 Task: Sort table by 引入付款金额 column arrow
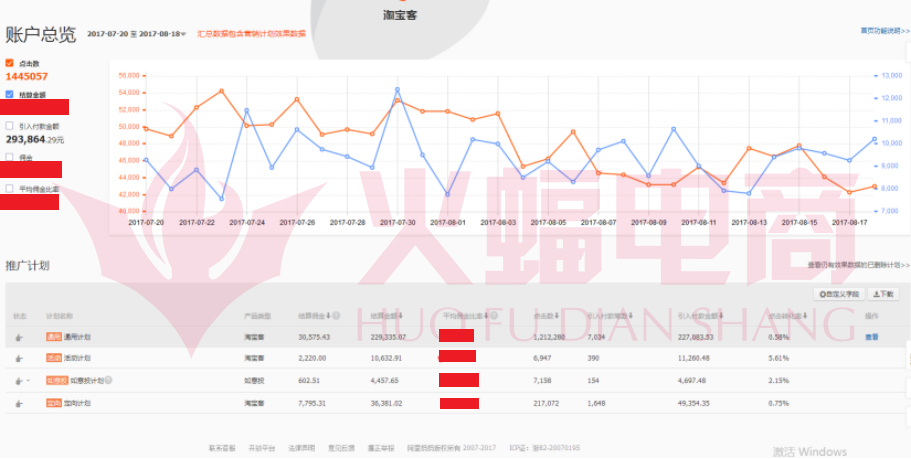720,316
